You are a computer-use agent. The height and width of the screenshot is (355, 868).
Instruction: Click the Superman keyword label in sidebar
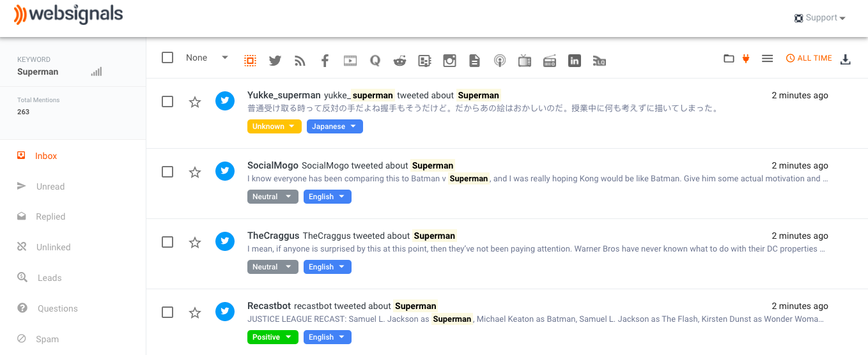(38, 72)
